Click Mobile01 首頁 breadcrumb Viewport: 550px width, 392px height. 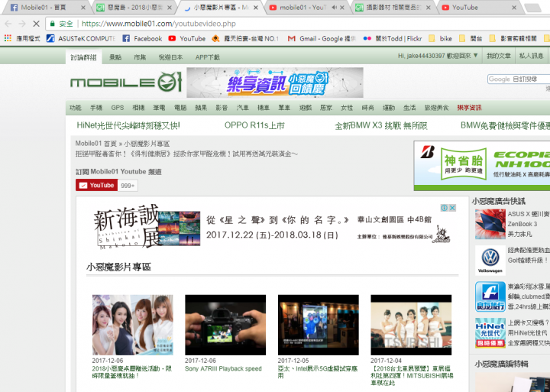pyautogui.click(x=95, y=144)
